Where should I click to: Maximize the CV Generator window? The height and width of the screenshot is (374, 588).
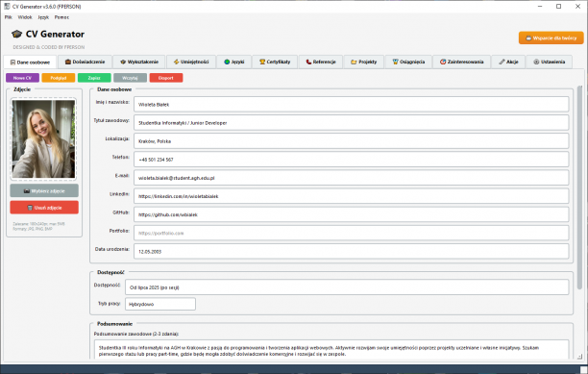(559, 7)
